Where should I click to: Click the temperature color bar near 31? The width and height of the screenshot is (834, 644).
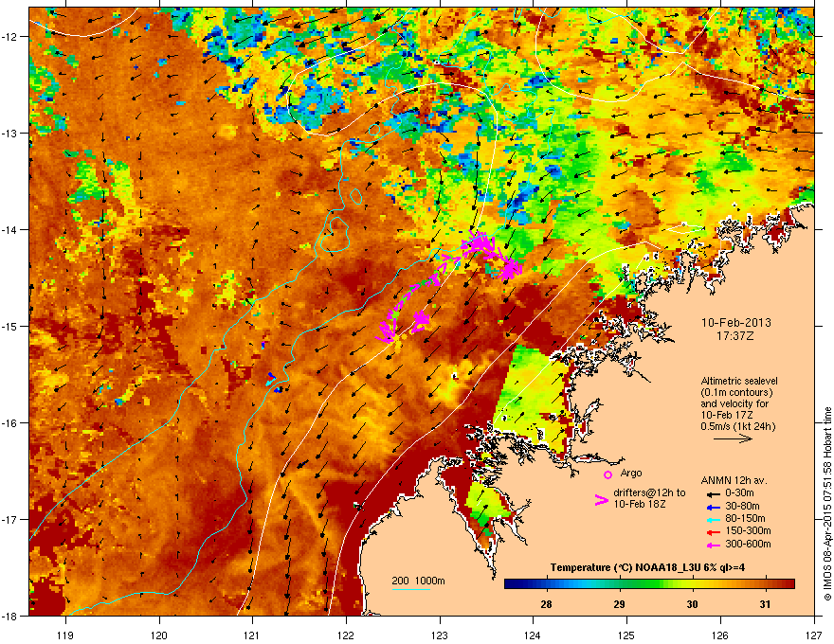coord(765,584)
